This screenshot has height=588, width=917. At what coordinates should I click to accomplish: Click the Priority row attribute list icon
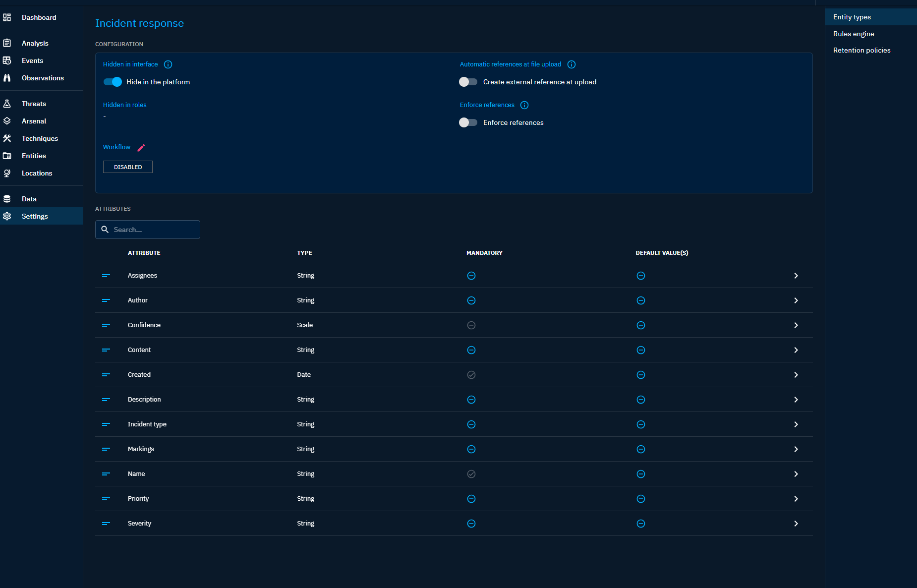(106, 499)
